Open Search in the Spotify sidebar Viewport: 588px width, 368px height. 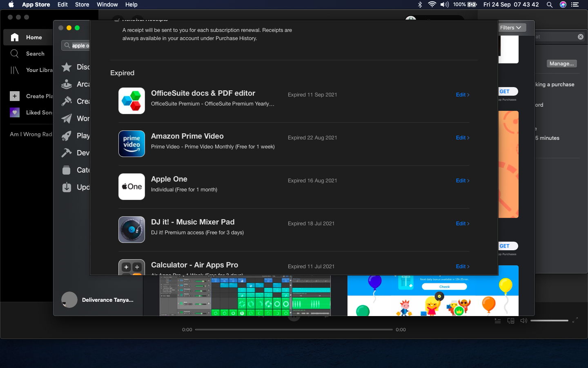click(28, 54)
